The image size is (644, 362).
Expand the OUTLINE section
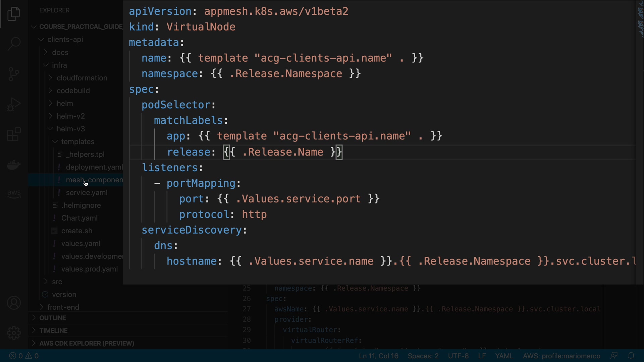coord(53,318)
